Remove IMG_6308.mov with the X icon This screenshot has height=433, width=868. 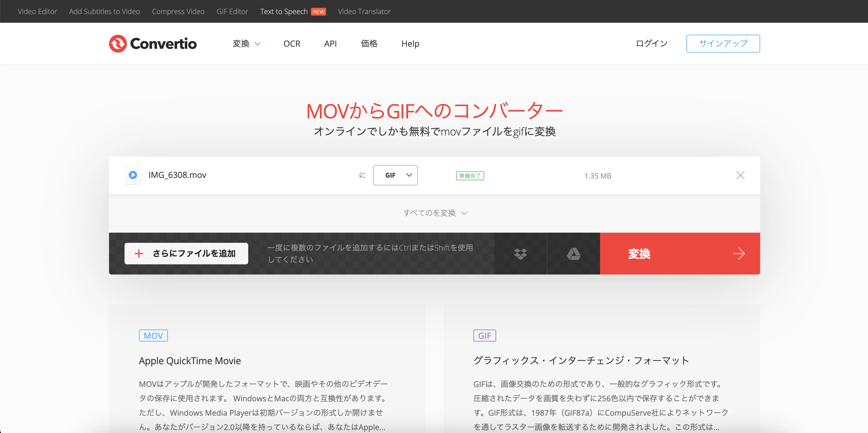(x=740, y=175)
